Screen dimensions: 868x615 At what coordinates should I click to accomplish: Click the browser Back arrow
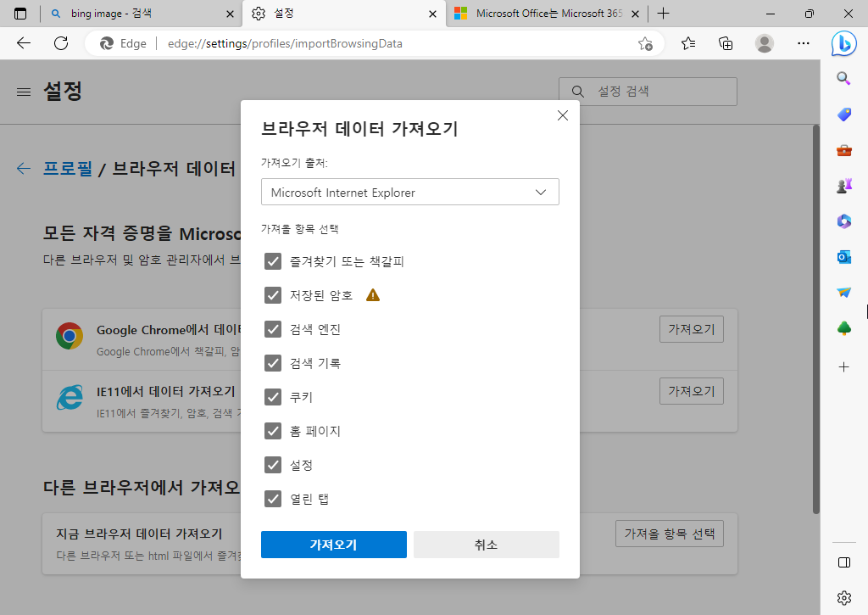(x=23, y=43)
